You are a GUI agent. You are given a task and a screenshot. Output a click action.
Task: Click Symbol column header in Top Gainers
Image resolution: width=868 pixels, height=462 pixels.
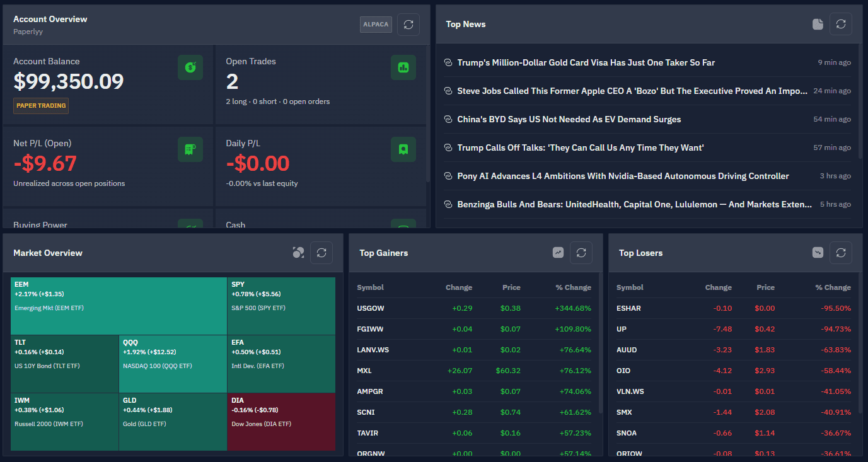370,287
